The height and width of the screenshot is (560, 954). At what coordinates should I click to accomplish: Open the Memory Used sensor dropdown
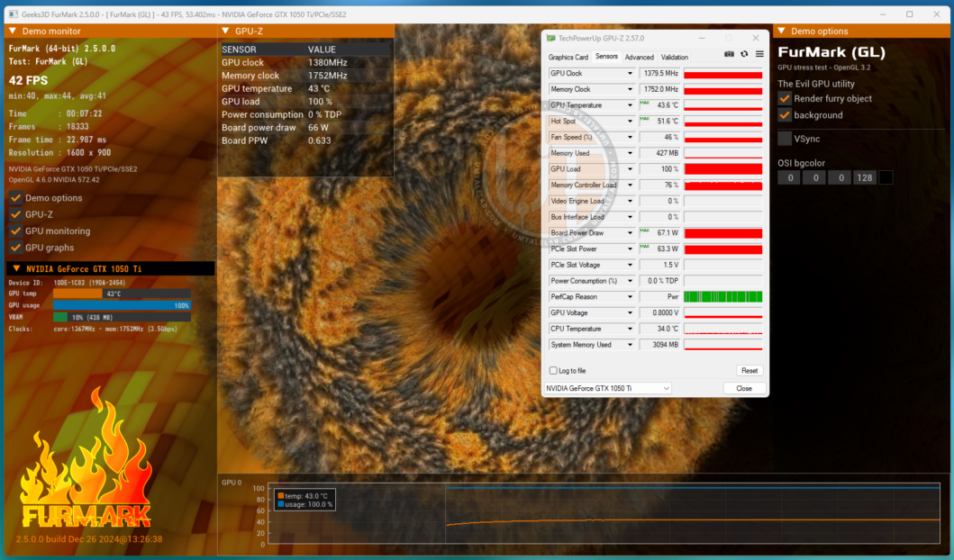630,153
